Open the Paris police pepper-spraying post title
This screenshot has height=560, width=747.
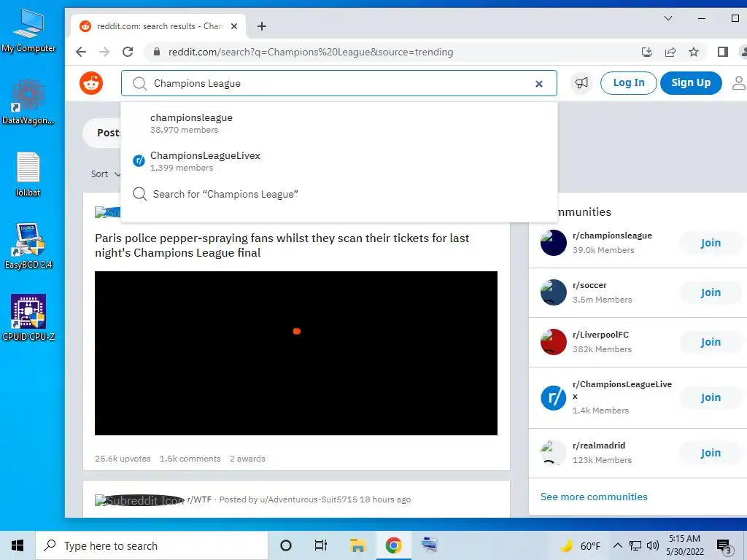[x=282, y=245]
